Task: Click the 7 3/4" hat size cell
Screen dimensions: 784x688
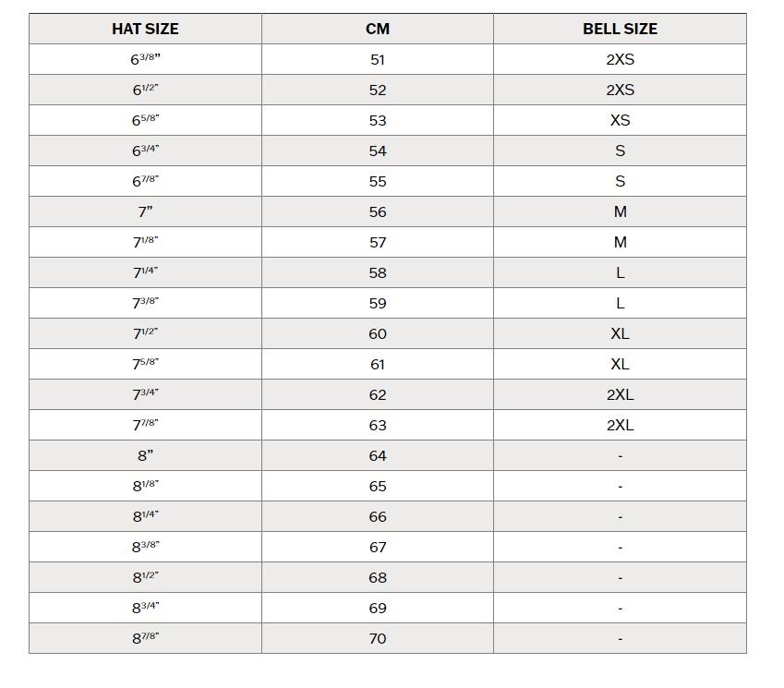Action: click(x=145, y=395)
